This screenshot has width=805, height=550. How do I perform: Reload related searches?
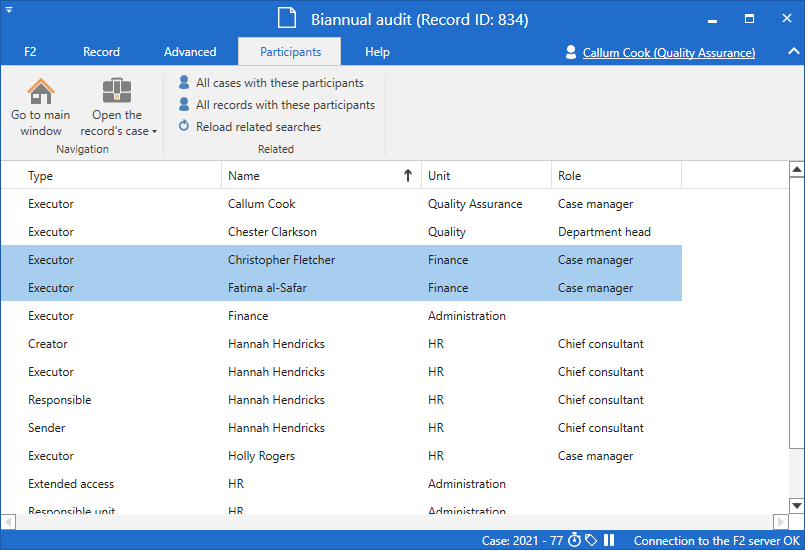pyautogui.click(x=258, y=127)
